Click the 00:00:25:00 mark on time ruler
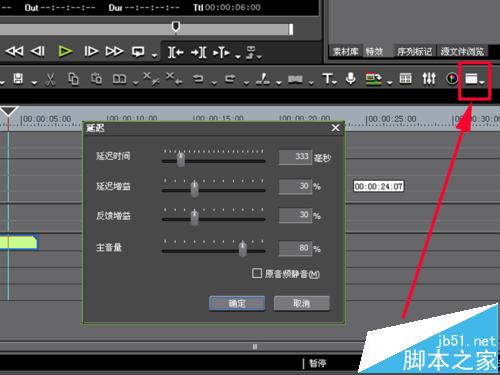This screenshot has height=375, width=500. coord(391,119)
